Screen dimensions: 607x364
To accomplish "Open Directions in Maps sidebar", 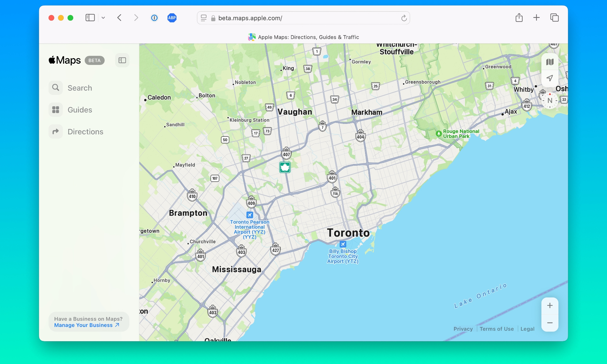I will 85,132.
